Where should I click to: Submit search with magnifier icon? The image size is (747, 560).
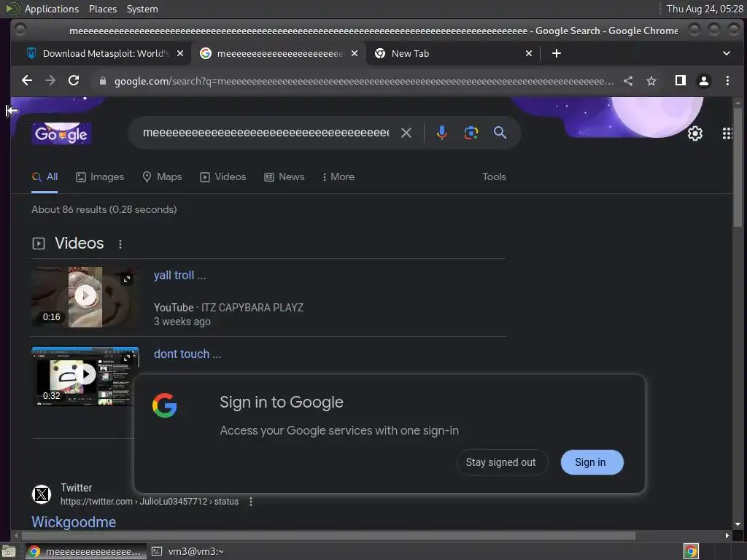click(500, 133)
